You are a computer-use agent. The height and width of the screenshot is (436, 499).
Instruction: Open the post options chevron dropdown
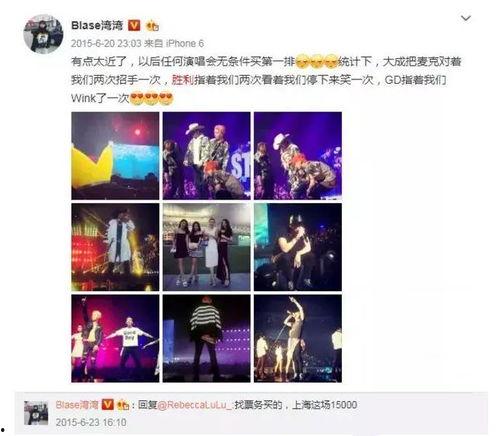click(x=466, y=18)
